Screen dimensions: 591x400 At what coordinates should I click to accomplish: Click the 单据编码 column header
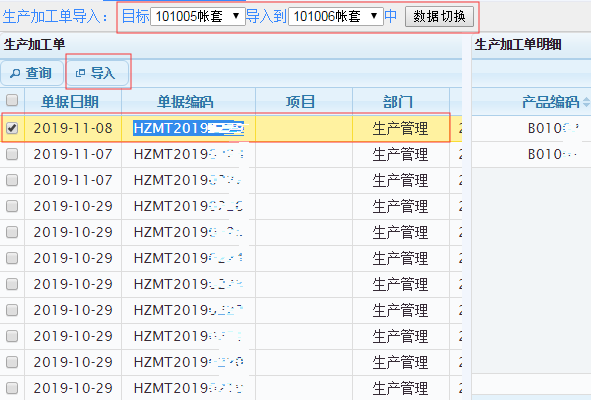185,102
